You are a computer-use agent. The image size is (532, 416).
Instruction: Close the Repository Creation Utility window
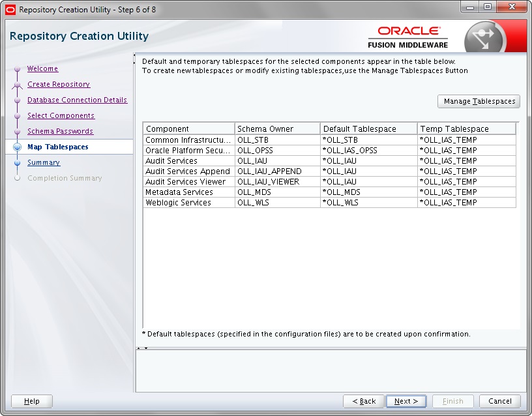click(512, 7)
